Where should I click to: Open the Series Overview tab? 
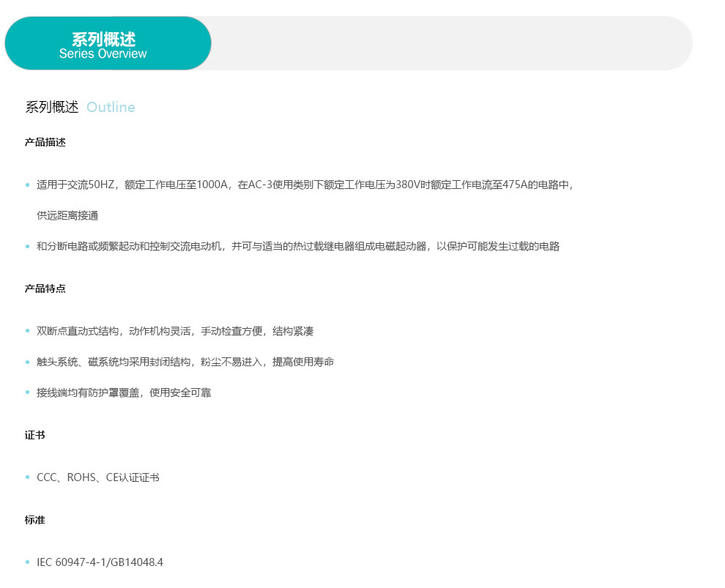[108, 44]
